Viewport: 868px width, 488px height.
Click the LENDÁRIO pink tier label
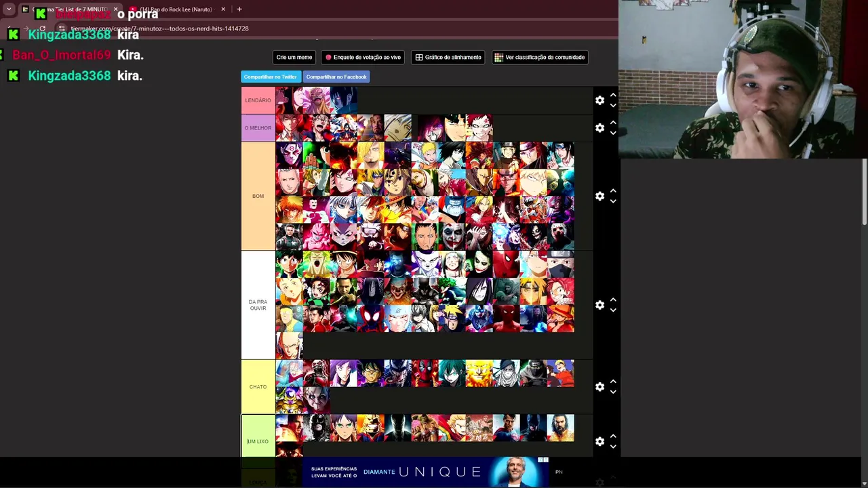click(x=258, y=100)
